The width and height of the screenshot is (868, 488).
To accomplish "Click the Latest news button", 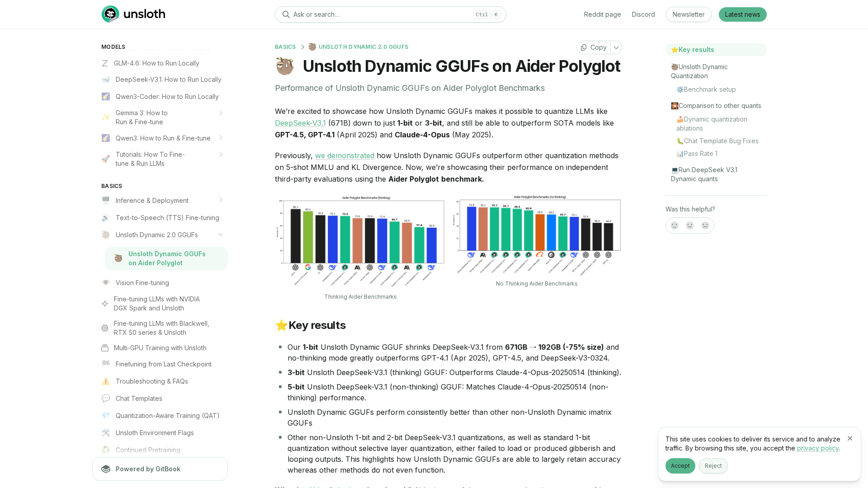I will pos(742,14).
